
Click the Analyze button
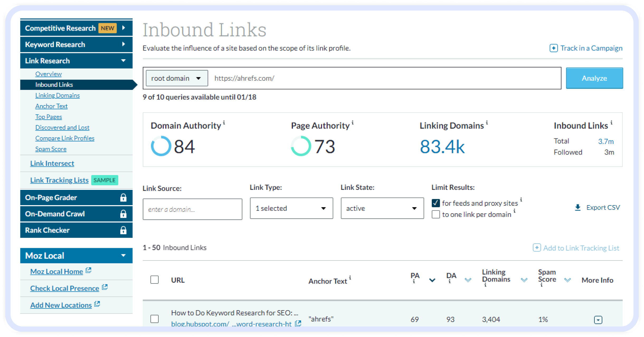tap(594, 78)
